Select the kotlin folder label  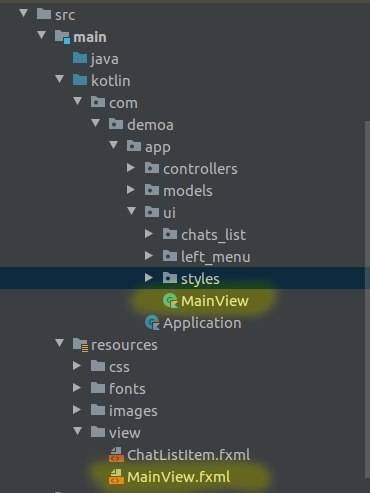[x=111, y=80]
